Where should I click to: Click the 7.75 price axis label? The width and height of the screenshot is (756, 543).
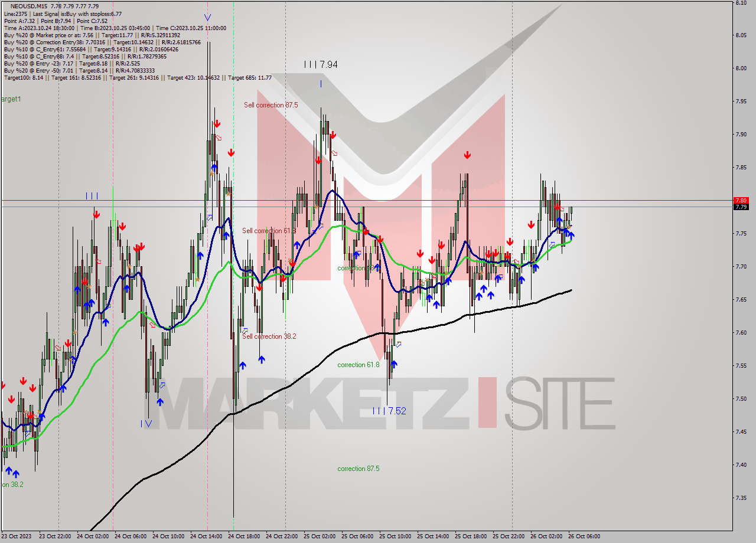pos(741,233)
